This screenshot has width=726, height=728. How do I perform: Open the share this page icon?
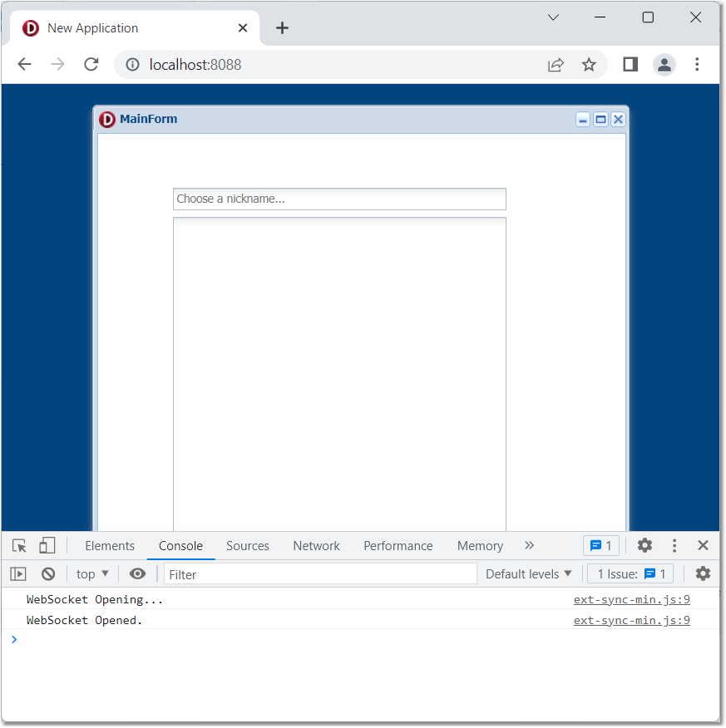pos(556,65)
